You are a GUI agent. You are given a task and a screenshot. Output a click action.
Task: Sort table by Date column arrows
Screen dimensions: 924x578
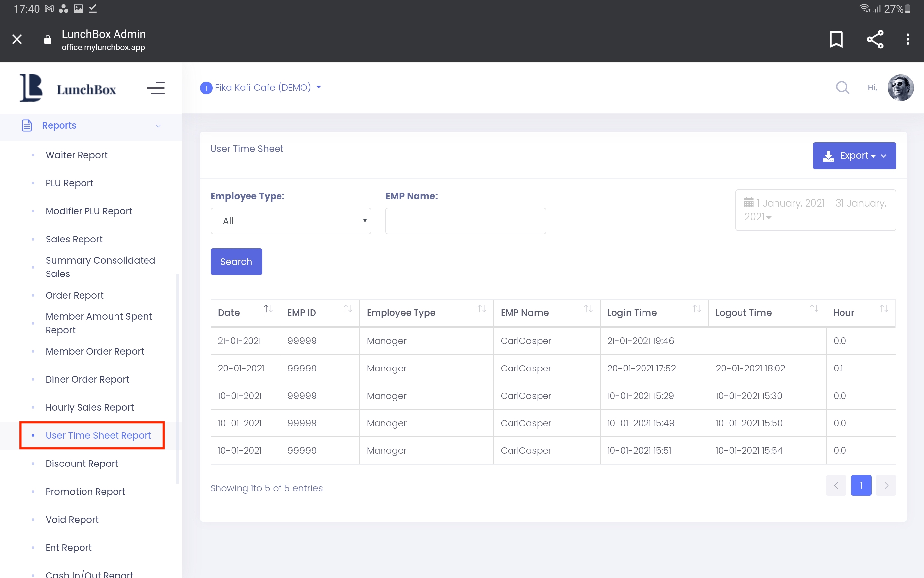(x=268, y=309)
